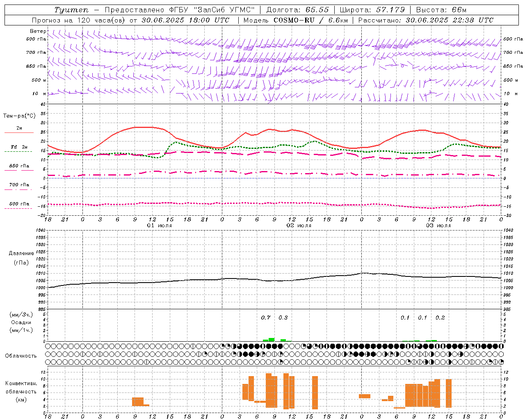Click the Конвективн. облачность panel label
Screen dimensions: 525x420
point(21,391)
